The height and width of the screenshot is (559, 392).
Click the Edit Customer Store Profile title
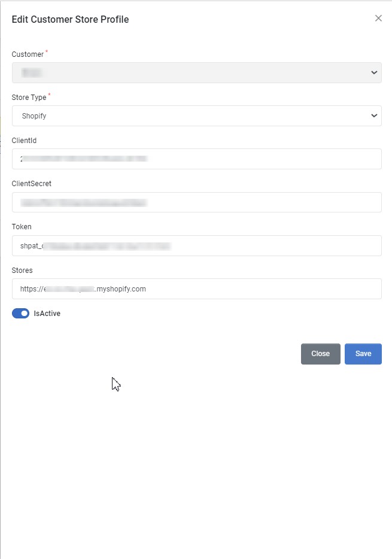click(69, 19)
